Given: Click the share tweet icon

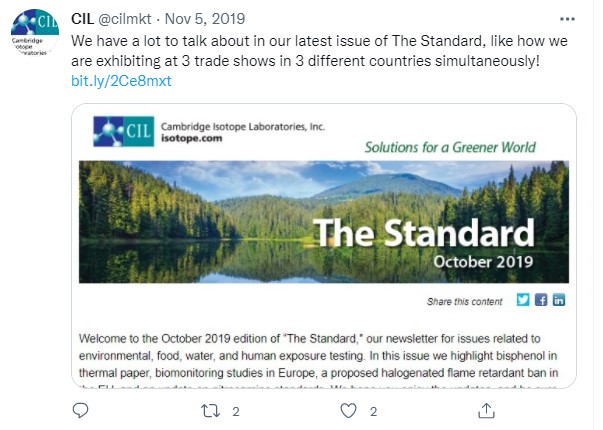Looking at the screenshot, I should 484,410.
